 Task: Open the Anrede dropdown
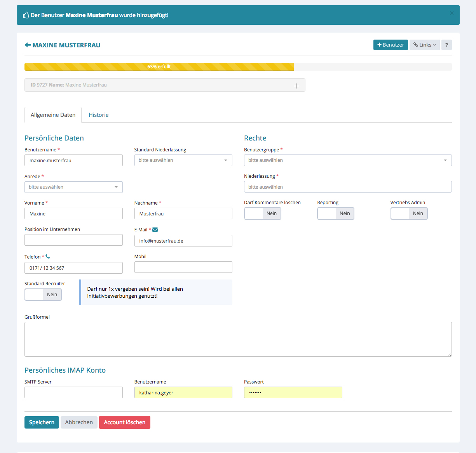pyautogui.click(x=73, y=187)
